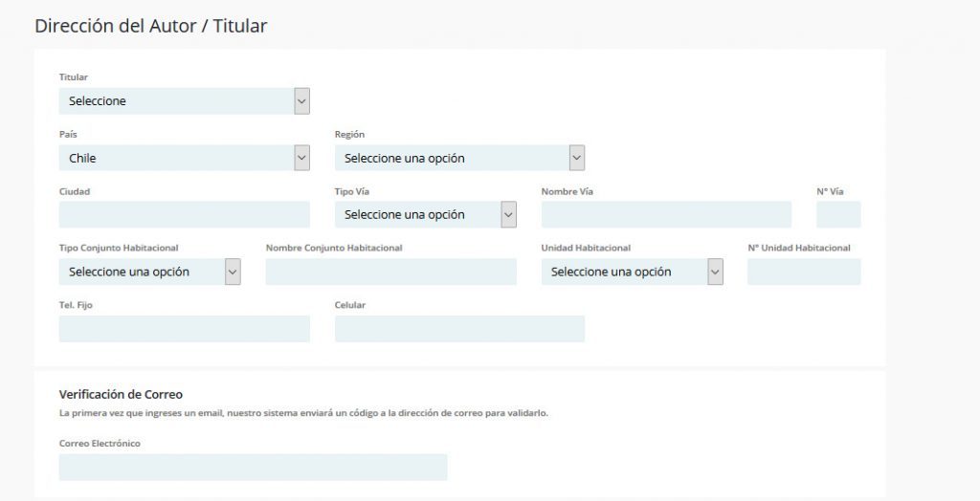Click the N° Vía input box
980x501 pixels.
[x=838, y=215]
